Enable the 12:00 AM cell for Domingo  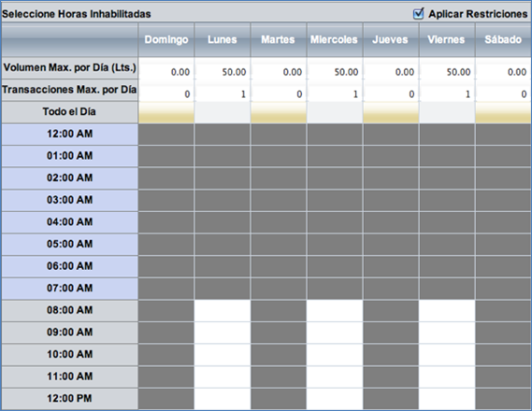pyautogui.click(x=166, y=135)
